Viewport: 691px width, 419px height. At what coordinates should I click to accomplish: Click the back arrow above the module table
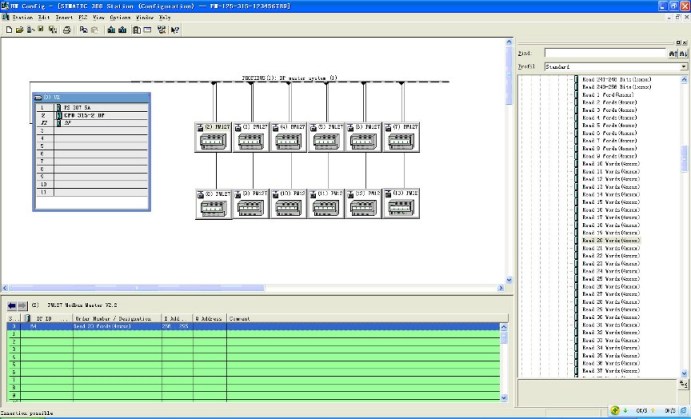[11, 305]
